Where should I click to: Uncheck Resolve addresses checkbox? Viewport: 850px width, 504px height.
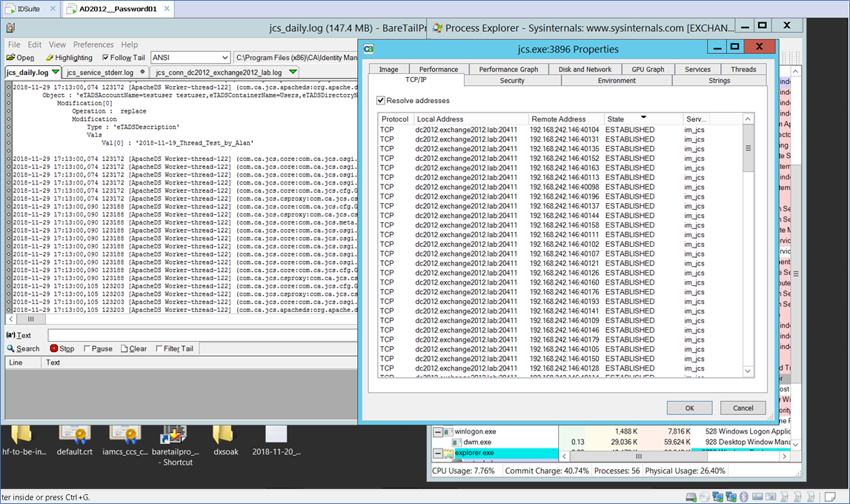click(381, 100)
